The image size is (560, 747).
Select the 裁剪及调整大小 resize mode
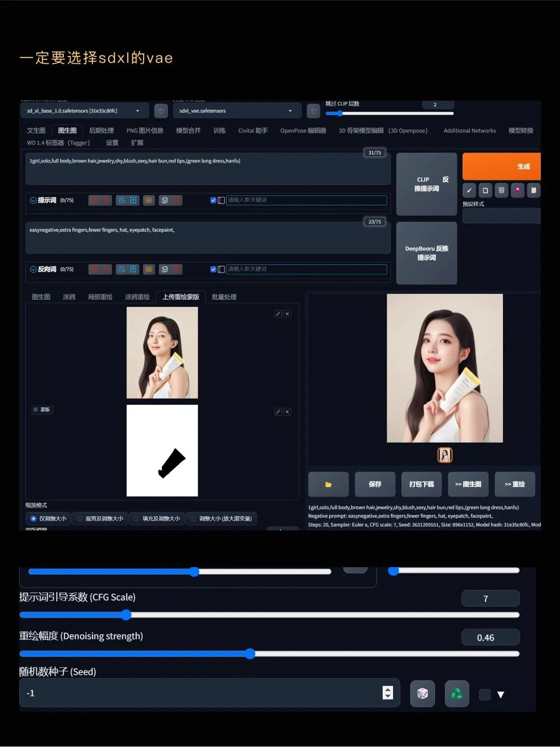(x=99, y=518)
